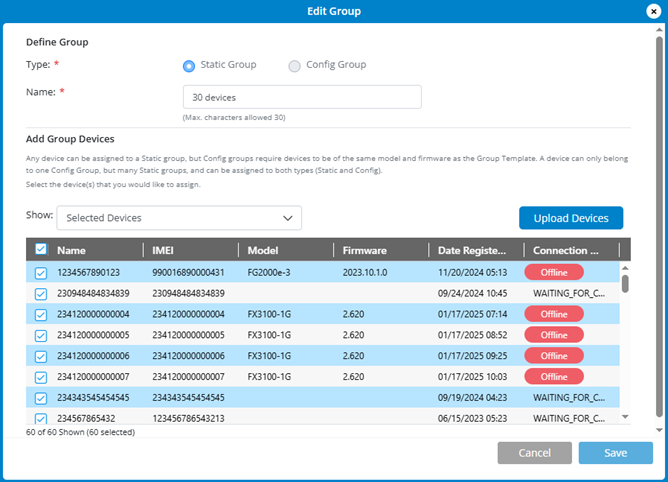
Task: Open the Show Selected Devices dropdown
Action: (178, 218)
